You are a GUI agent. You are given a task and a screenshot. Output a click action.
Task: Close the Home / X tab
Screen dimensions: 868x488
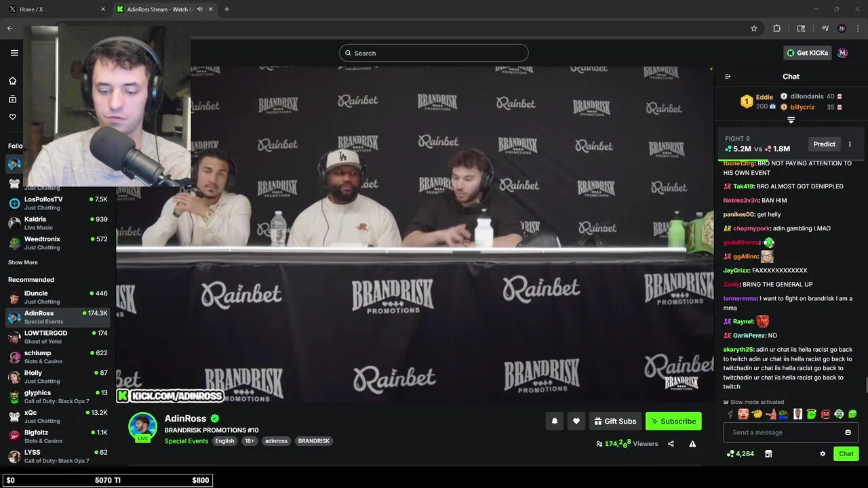click(103, 9)
